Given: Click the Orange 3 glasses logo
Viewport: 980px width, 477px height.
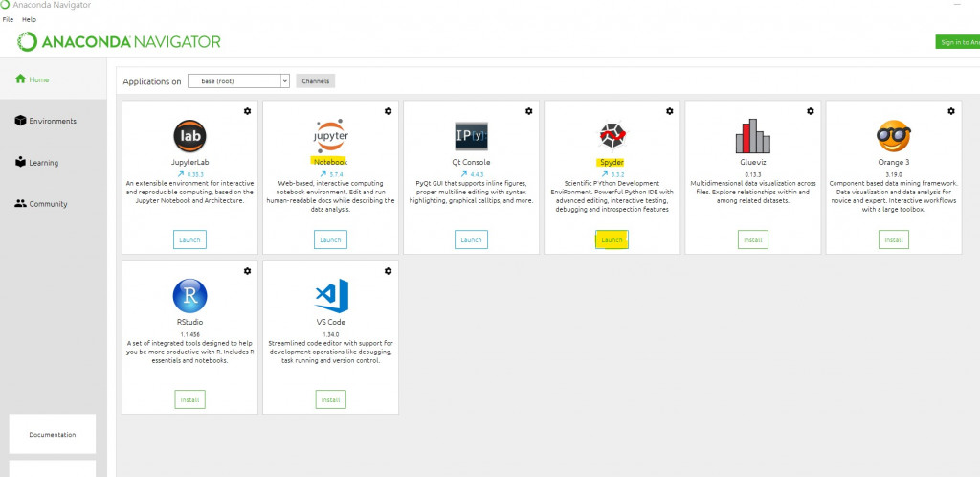Looking at the screenshot, I should [x=894, y=136].
